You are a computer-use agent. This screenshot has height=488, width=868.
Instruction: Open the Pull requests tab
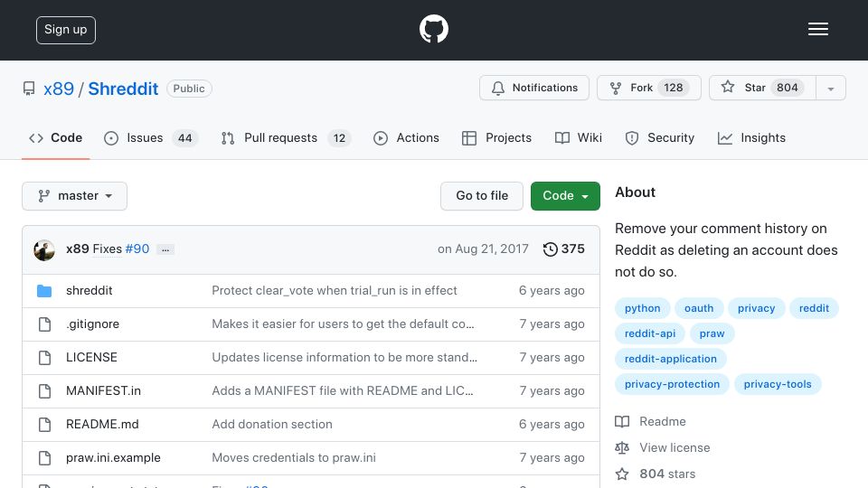click(286, 137)
